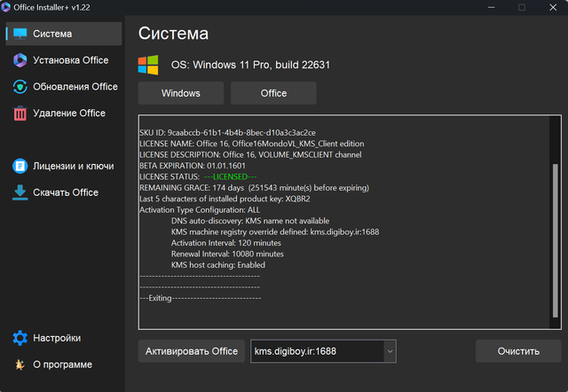
Task: Click the REMAINING GRACE 174 days line
Action: tap(255, 188)
